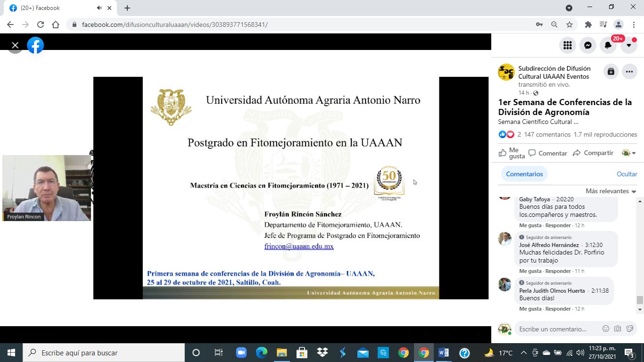Open Messenger chats icon
This screenshot has width=644, height=362.
(588, 45)
